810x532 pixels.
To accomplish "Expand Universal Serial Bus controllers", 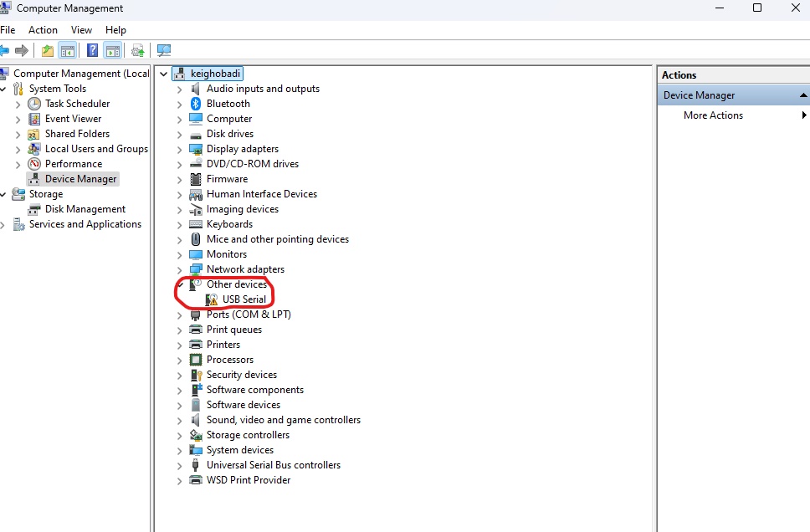I will pos(179,465).
